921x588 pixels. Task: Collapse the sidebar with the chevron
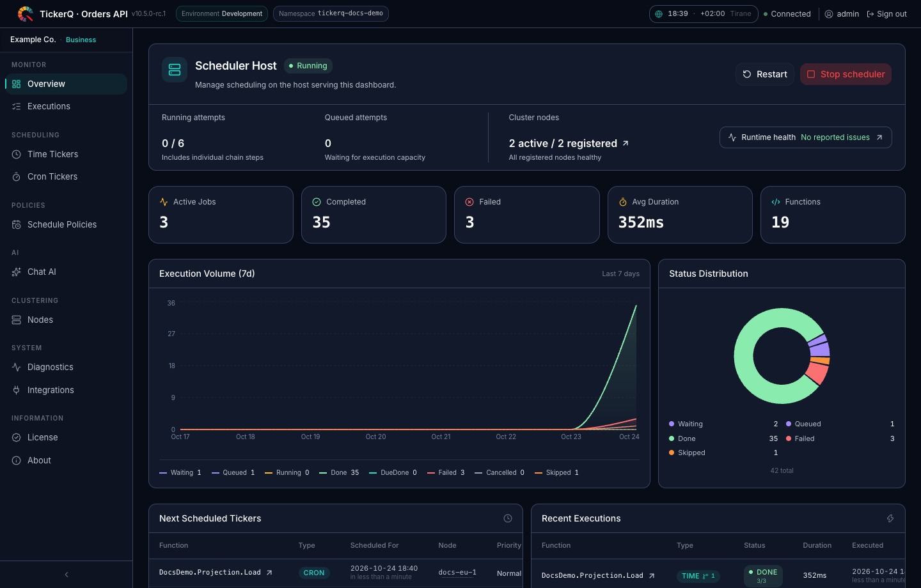[67, 575]
